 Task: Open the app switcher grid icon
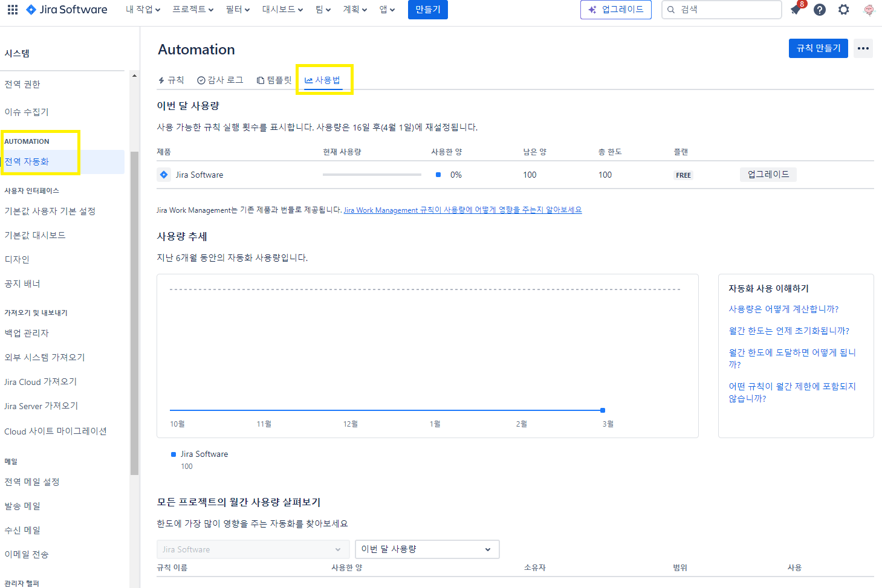13,10
